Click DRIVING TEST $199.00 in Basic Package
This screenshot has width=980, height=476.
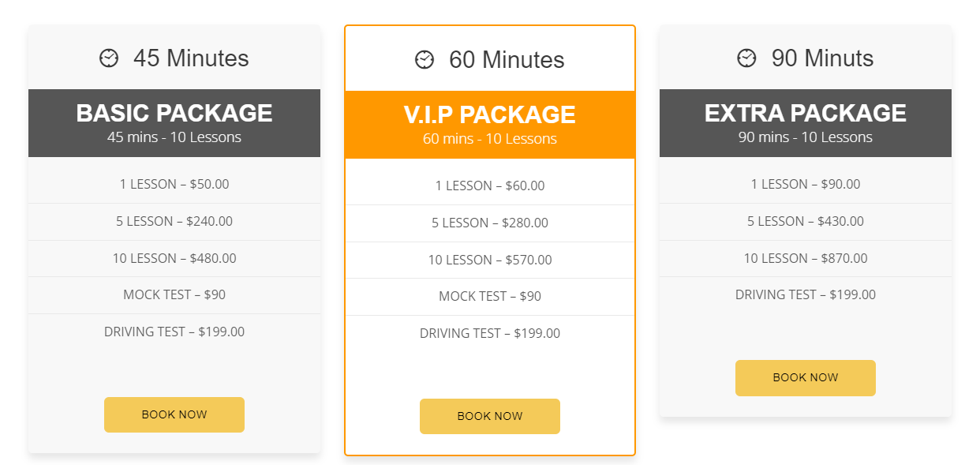pos(174,332)
